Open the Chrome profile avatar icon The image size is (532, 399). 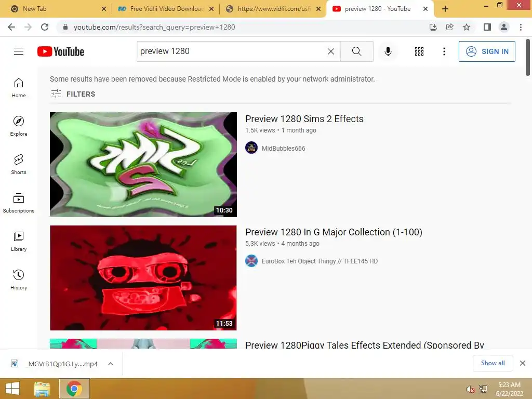(x=504, y=27)
